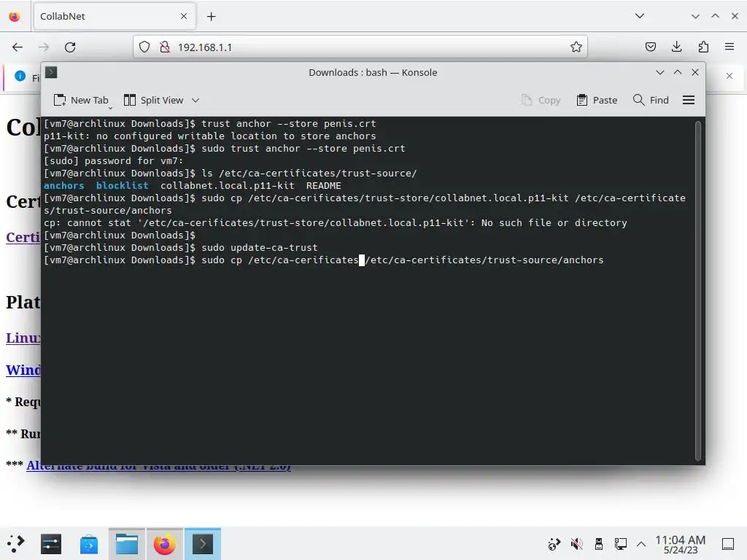Viewport: 747px width, 560px height.
Task: Open the Linux link on the CollabNet page
Action: [x=23, y=338]
